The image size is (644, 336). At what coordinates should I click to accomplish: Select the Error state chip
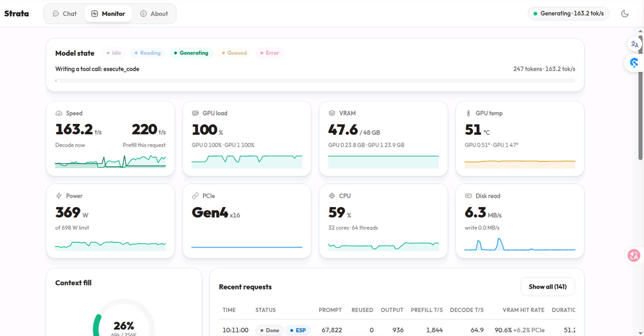(270, 53)
